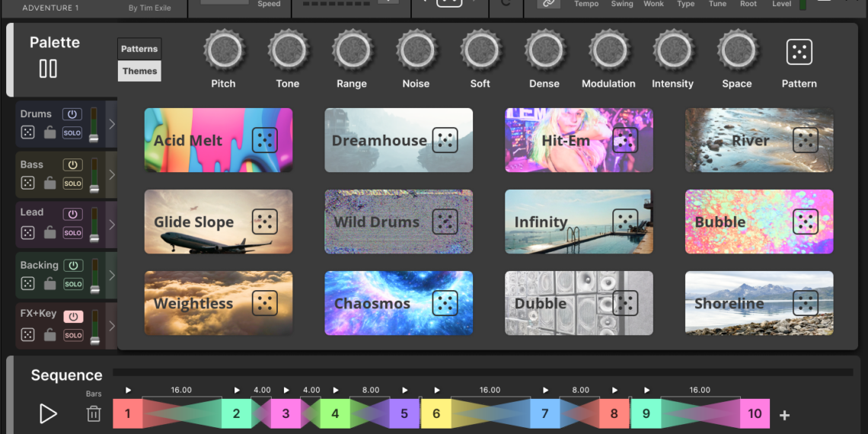Viewport: 868px width, 434px height.
Task: Delete sequence using the trash icon
Action: pos(94,413)
